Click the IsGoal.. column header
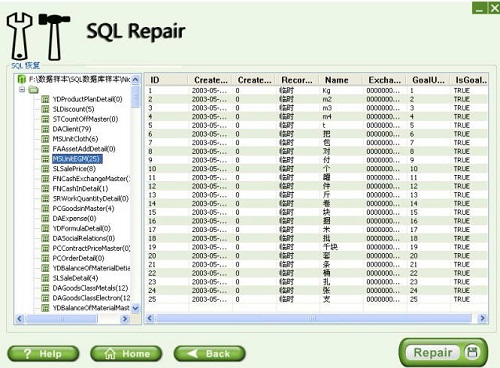The image size is (500, 368). (470, 80)
